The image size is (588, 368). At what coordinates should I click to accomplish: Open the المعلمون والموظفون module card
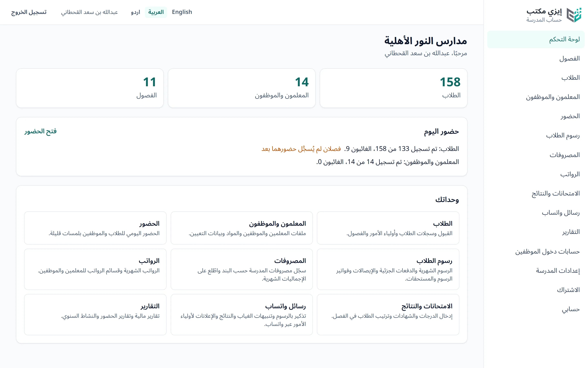point(242,228)
